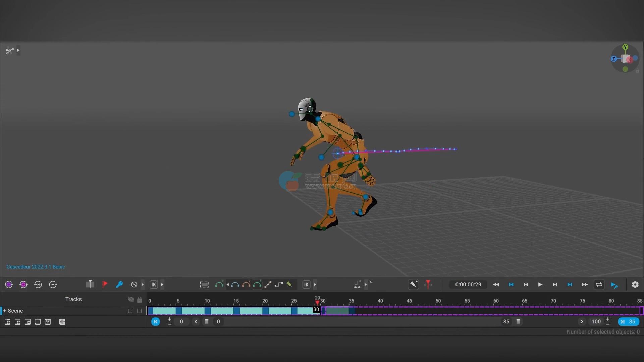The height and width of the screenshot is (362, 644).
Task: Click the mirror tool icon
Action: click(x=90, y=285)
